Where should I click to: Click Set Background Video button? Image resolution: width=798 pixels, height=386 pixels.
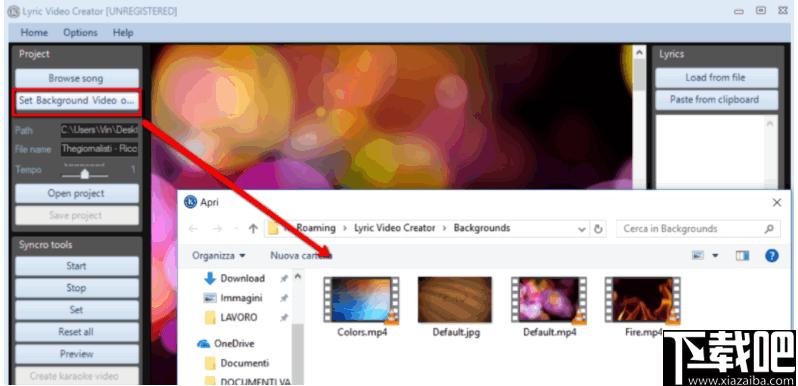point(76,101)
